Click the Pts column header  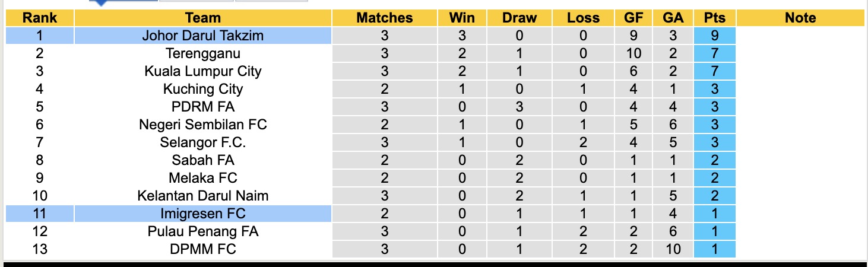(715, 18)
